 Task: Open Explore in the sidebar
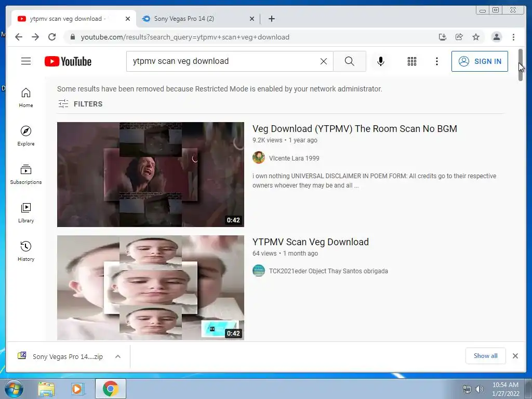(x=26, y=136)
